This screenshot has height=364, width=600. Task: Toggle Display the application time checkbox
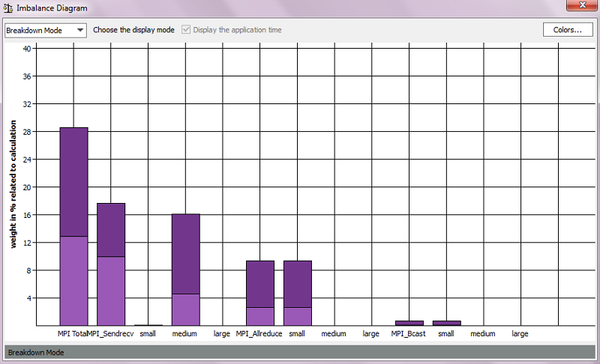click(x=186, y=30)
